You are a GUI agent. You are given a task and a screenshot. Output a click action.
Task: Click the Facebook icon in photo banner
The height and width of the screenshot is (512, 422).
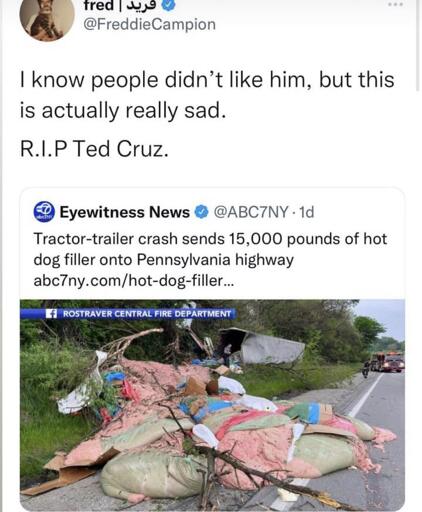[x=51, y=314]
